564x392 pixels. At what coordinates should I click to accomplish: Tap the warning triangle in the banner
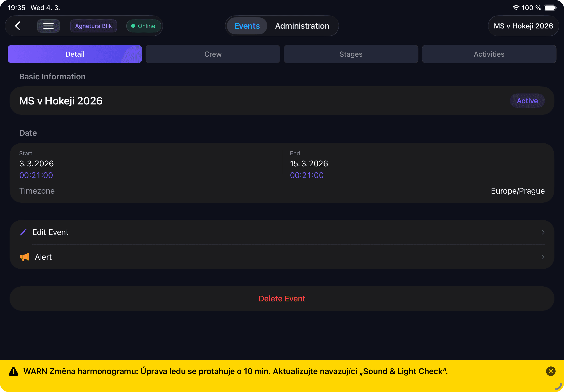click(x=14, y=371)
